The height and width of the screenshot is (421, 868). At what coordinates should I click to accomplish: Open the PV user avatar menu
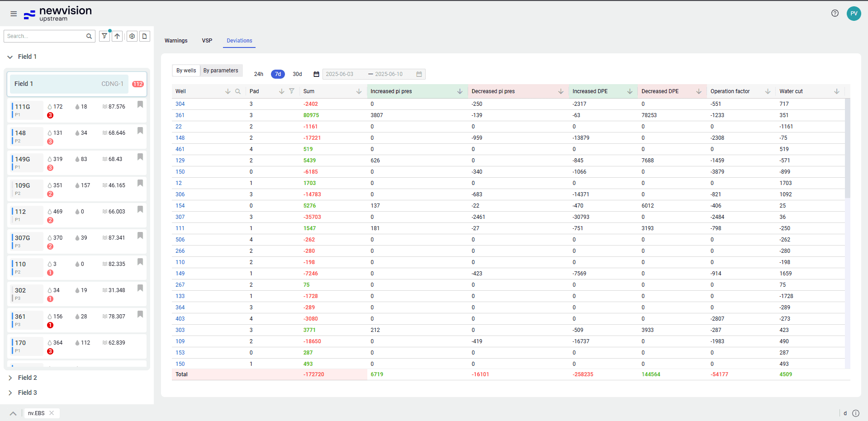coord(854,13)
